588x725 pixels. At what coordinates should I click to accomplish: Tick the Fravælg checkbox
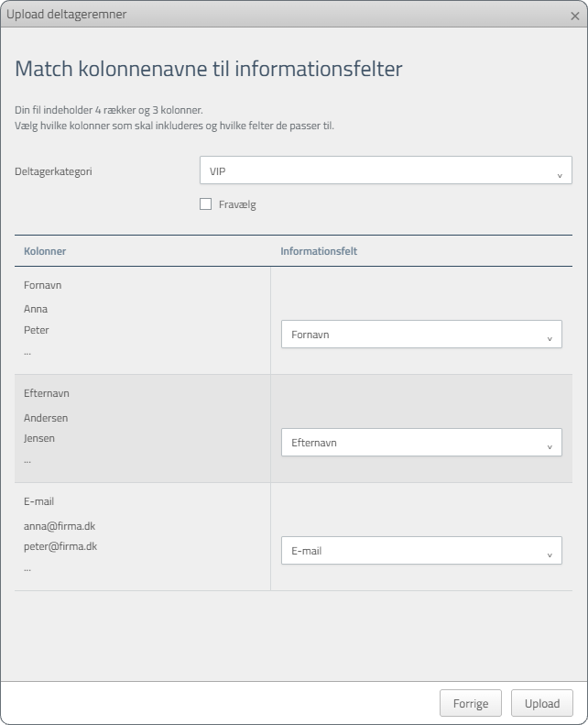(205, 203)
